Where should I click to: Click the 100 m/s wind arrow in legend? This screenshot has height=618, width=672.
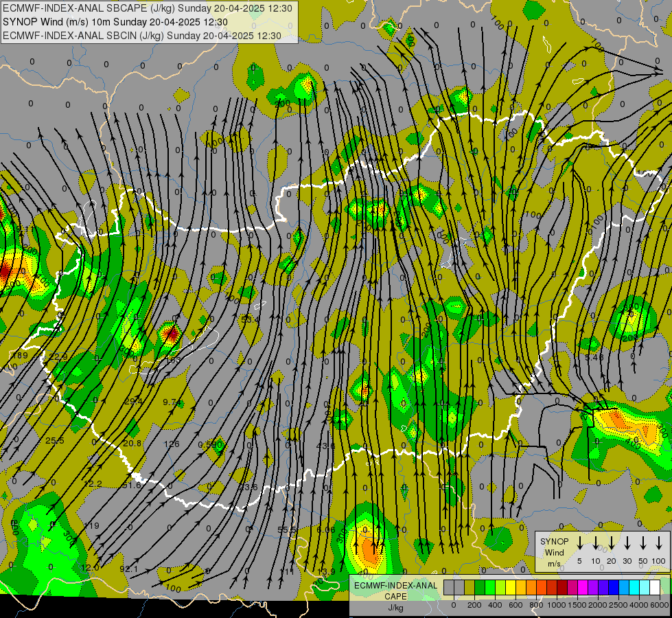659,543
